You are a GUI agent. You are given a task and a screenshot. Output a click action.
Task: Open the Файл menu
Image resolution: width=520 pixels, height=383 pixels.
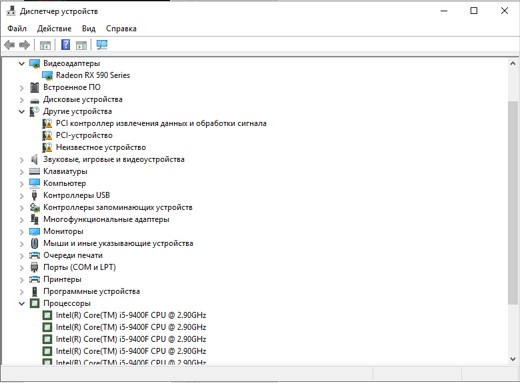(17, 29)
